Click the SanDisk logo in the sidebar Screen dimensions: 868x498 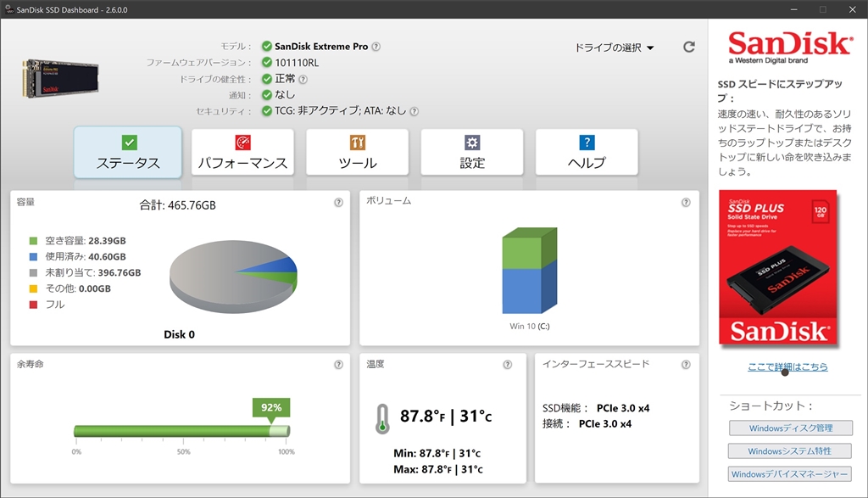pyautogui.click(x=790, y=48)
